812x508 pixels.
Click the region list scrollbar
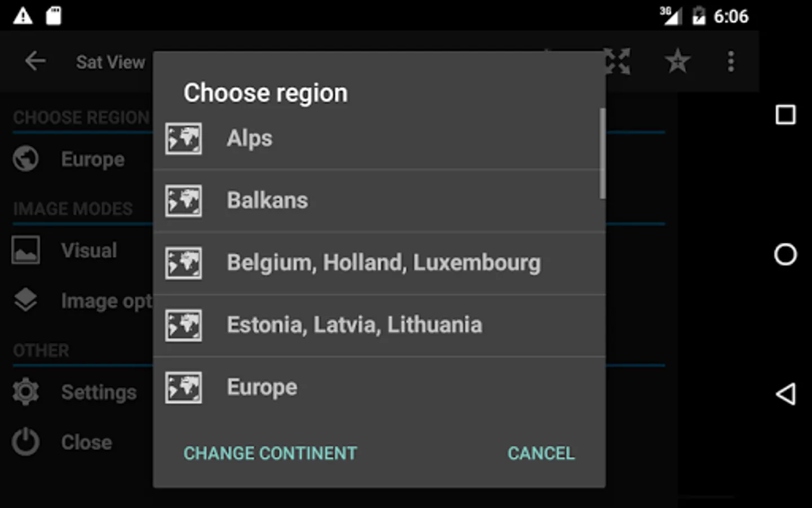pyautogui.click(x=602, y=154)
